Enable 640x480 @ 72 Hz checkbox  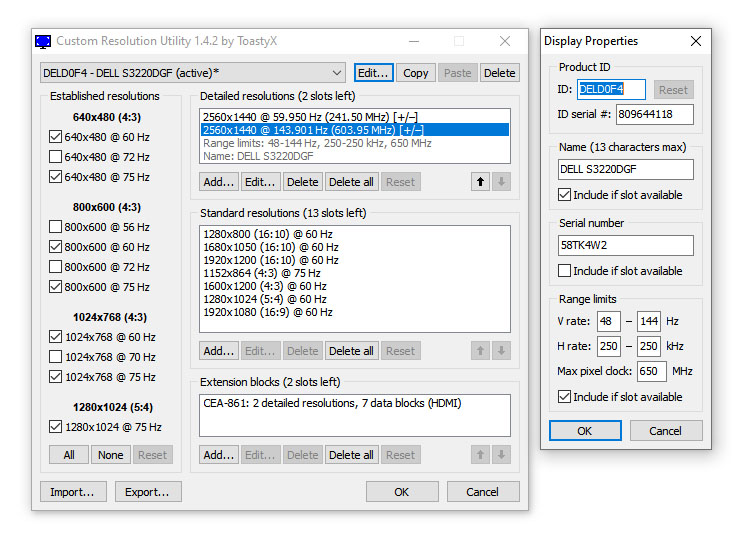[55, 157]
